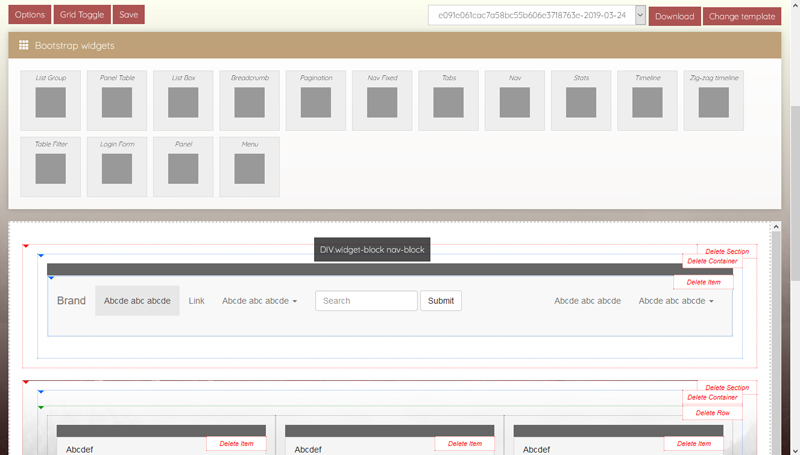Click the Grid Toggle button
Screen dimensions: 800x455
[x=82, y=15]
